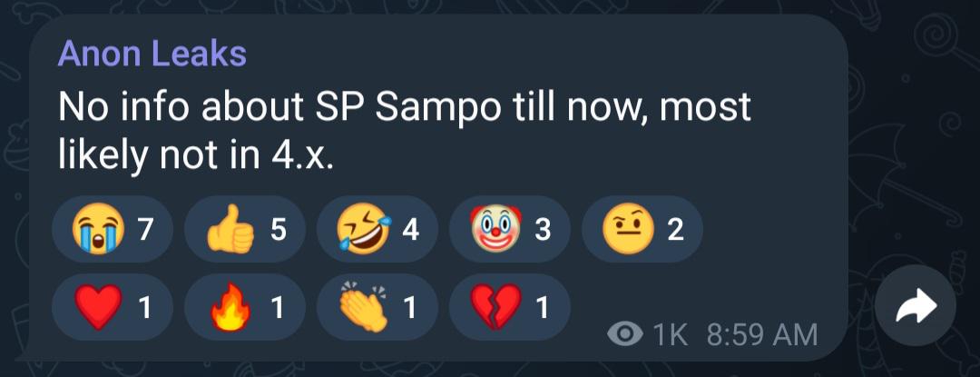Click the 1K view count
This screenshot has height=377, width=980.
point(670,336)
